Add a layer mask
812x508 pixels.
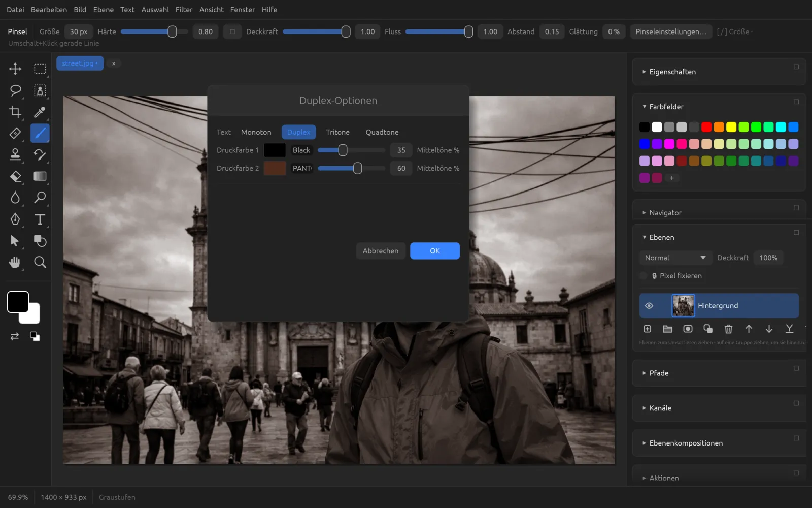point(688,329)
